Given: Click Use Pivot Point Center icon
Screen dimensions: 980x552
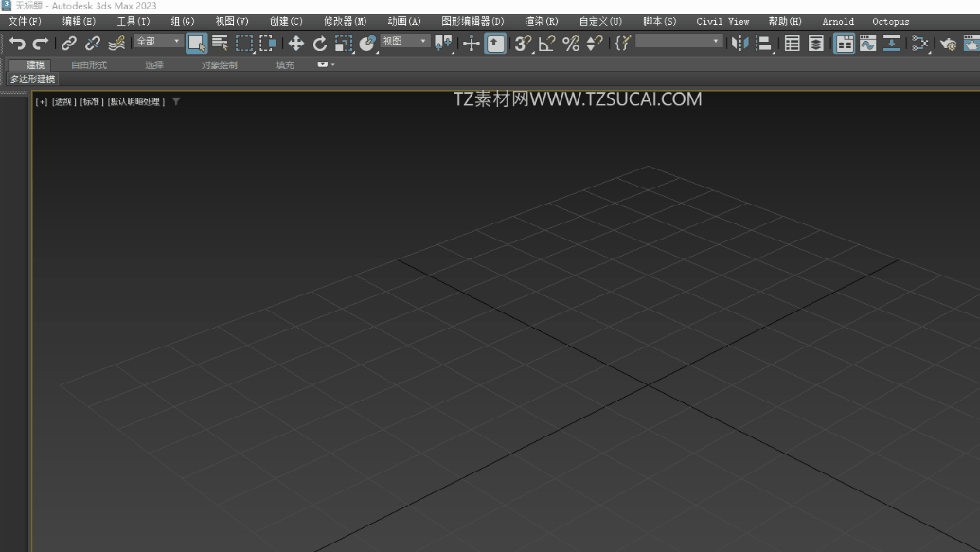Looking at the screenshot, I should tap(443, 44).
